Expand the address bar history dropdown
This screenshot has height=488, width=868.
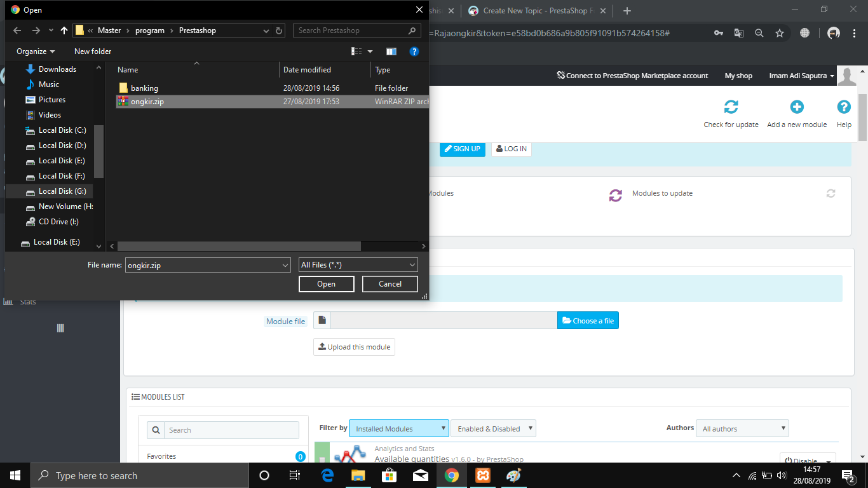(267, 30)
